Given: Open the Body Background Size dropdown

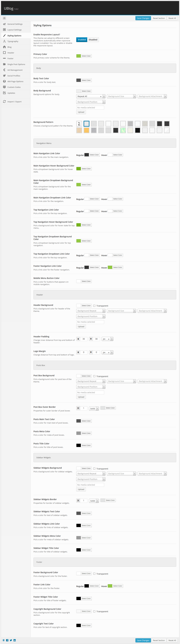Looking at the screenshot, I should tap(122, 96).
